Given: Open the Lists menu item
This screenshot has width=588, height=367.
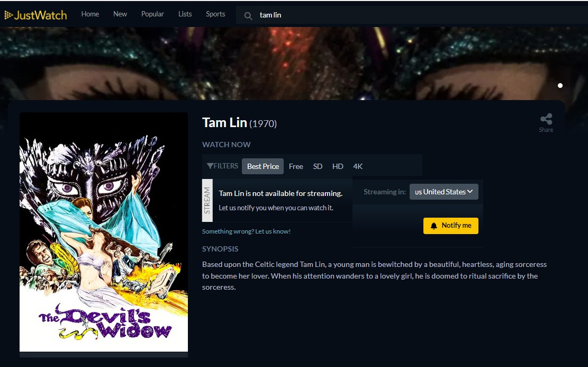Looking at the screenshot, I should coord(185,14).
